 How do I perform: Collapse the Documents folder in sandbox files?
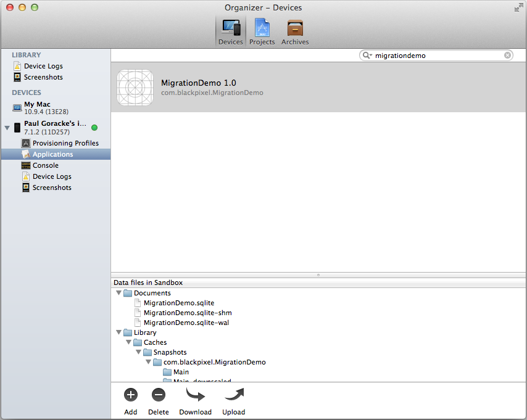pyautogui.click(x=118, y=293)
